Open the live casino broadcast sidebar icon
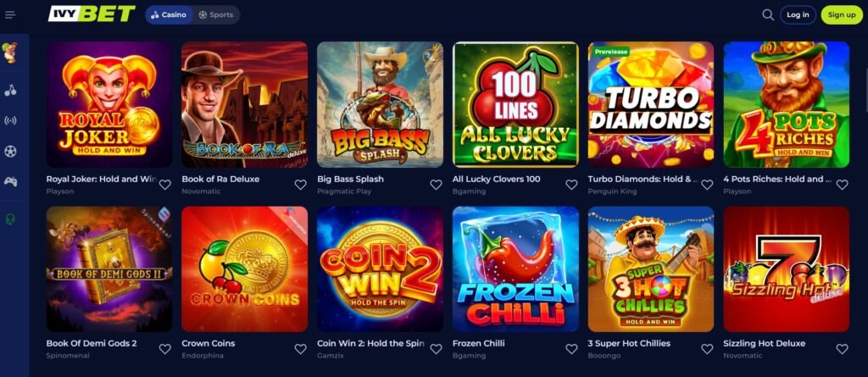The height and width of the screenshot is (377, 868). coord(10,120)
